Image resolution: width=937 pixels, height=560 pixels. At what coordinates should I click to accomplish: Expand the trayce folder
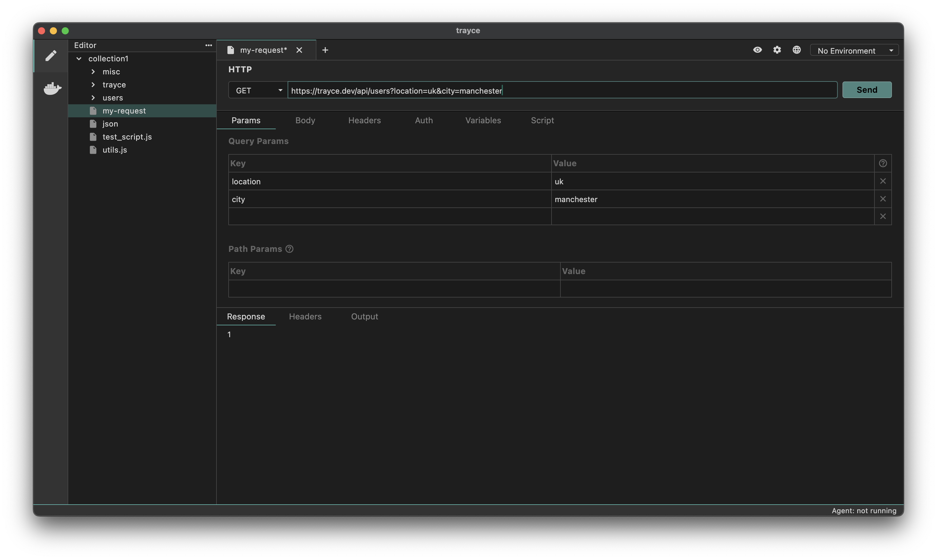93,85
